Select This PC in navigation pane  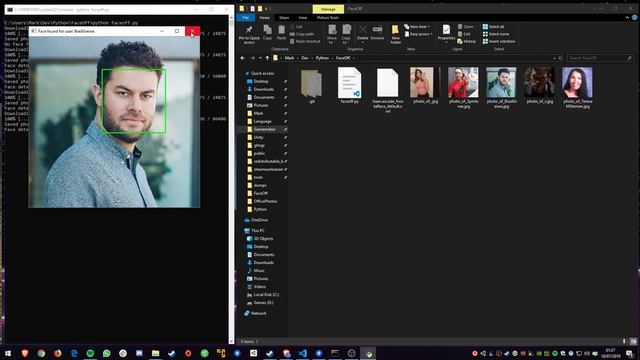(258, 231)
